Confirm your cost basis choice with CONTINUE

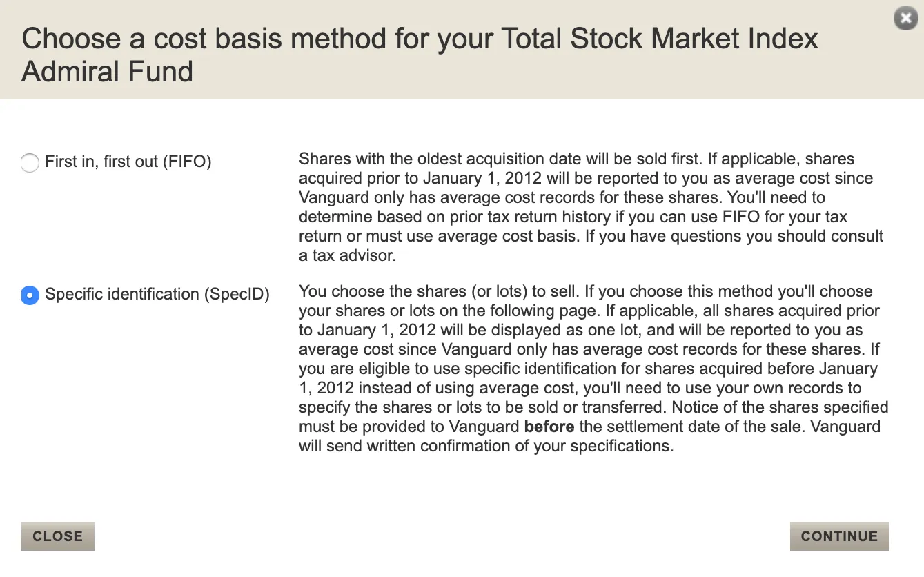(x=839, y=536)
